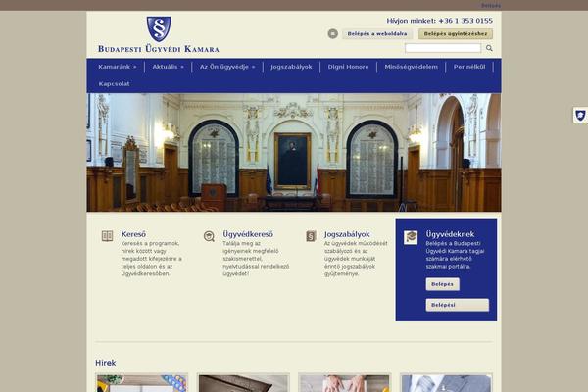588x392 pixels.
Task: Open the Minőségvédelem menu item
Action: point(411,67)
